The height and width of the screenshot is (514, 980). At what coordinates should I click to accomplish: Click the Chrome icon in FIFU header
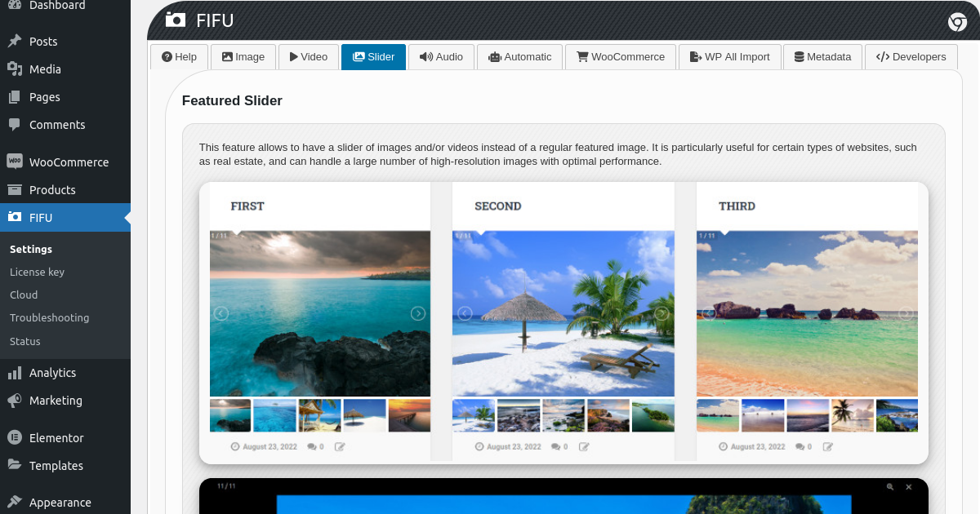pyautogui.click(x=957, y=22)
